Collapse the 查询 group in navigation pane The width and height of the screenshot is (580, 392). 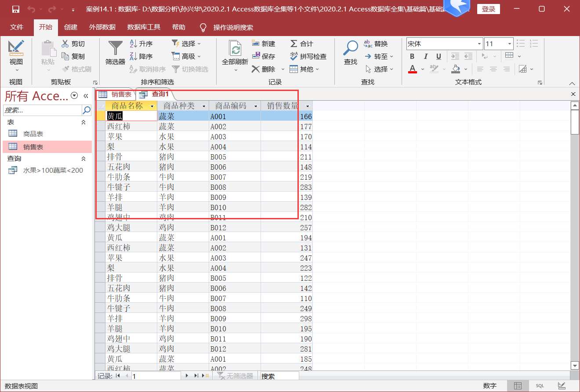pos(83,159)
